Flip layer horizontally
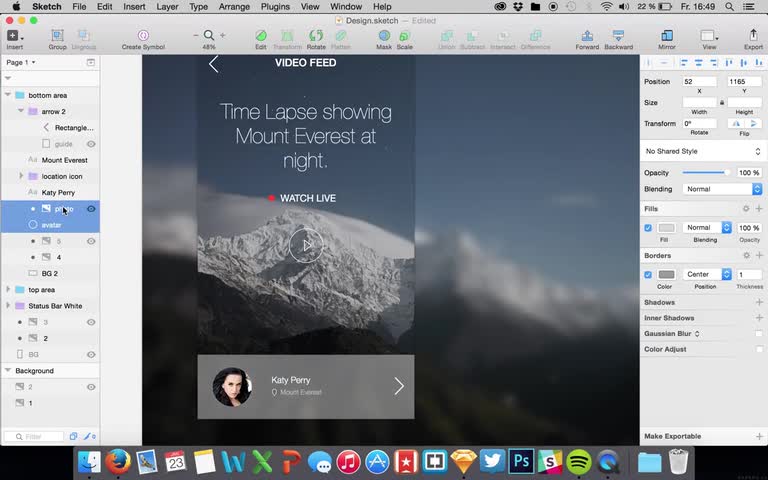This screenshot has width=768, height=480. [x=736, y=123]
